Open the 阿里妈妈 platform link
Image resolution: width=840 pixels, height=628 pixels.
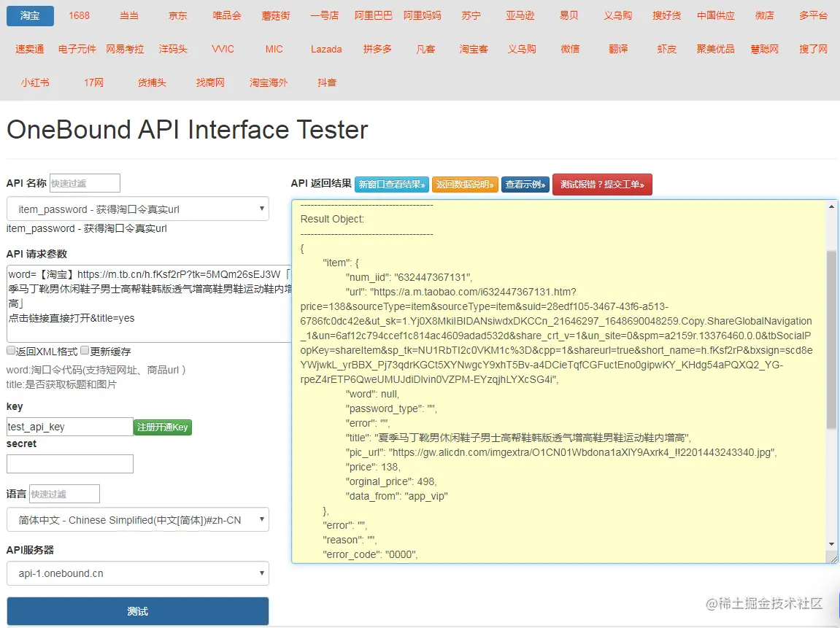(x=422, y=16)
